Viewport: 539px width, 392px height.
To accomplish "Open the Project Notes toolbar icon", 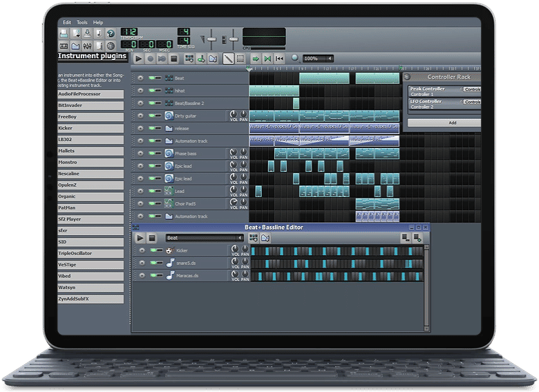I will (99, 46).
